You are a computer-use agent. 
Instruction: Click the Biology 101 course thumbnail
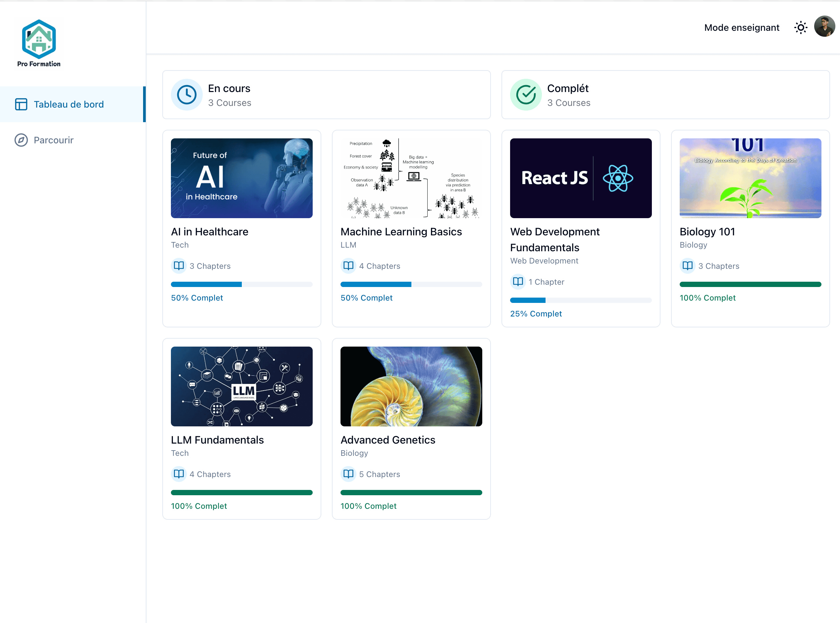coord(750,178)
